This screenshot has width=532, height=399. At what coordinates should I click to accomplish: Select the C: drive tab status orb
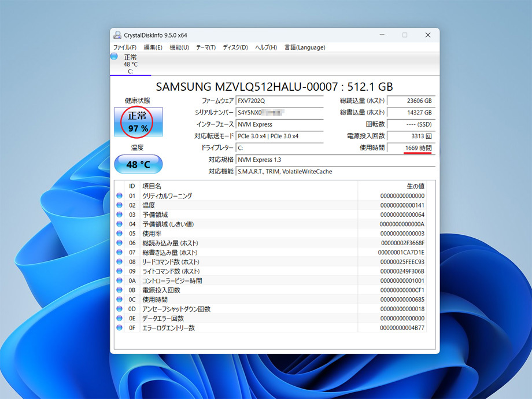click(114, 56)
